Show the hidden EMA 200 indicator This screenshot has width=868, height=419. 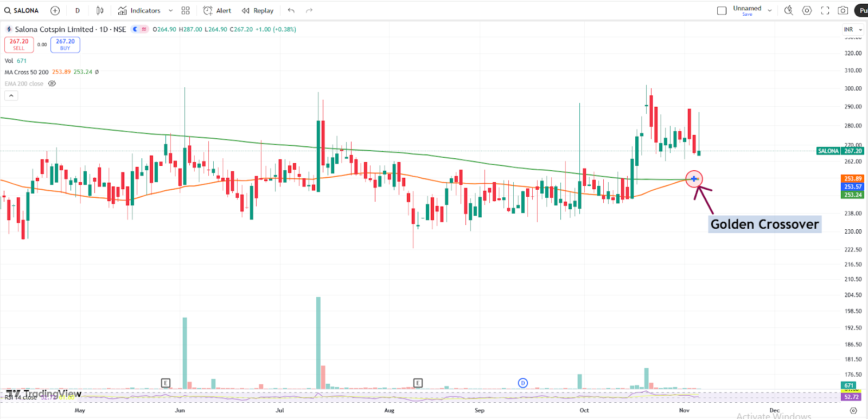[x=52, y=83]
